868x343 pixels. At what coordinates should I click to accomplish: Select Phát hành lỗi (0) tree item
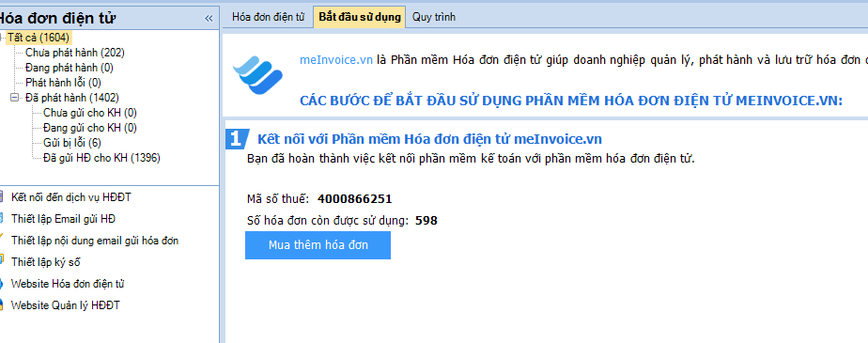coord(63,83)
